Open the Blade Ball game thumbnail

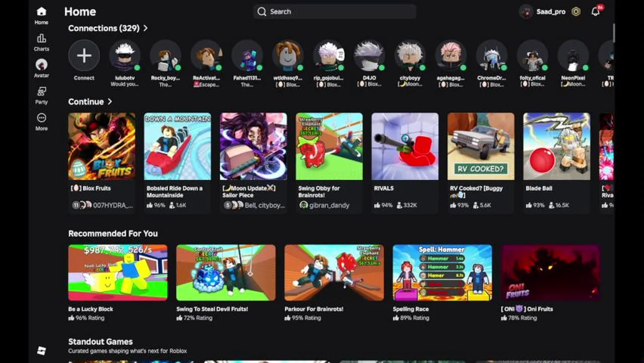pyautogui.click(x=557, y=146)
